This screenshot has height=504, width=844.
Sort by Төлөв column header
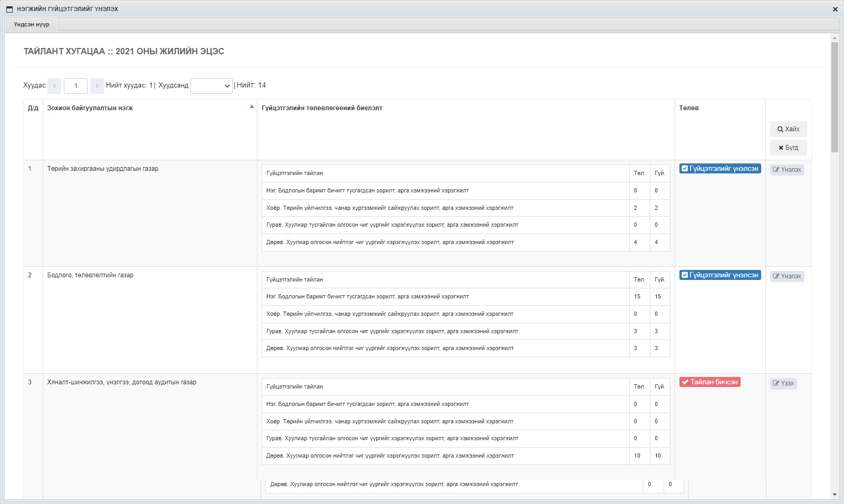(x=688, y=108)
